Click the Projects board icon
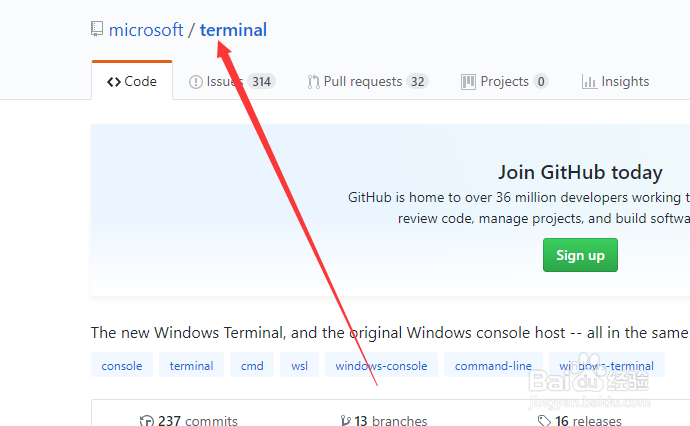 (468, 82)
